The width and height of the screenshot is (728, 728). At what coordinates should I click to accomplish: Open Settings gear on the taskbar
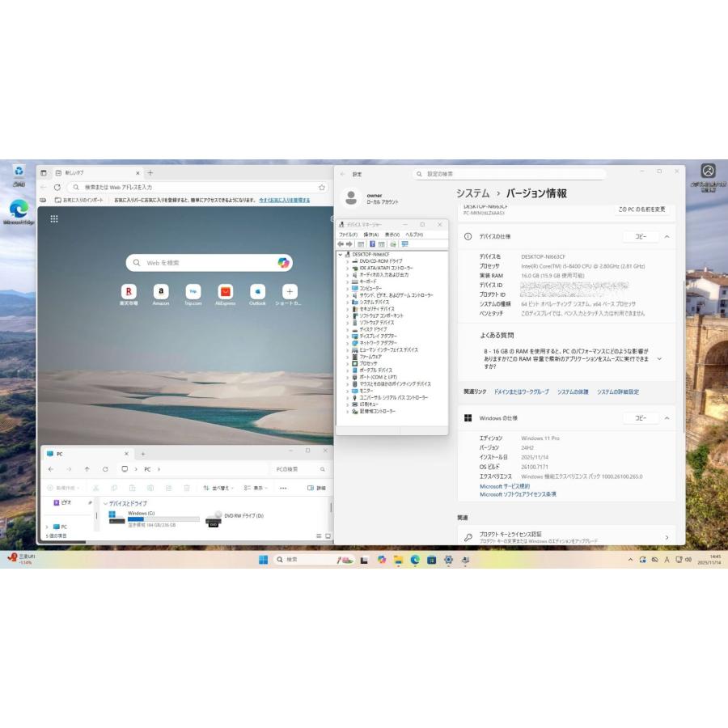(x=448, y=560)
